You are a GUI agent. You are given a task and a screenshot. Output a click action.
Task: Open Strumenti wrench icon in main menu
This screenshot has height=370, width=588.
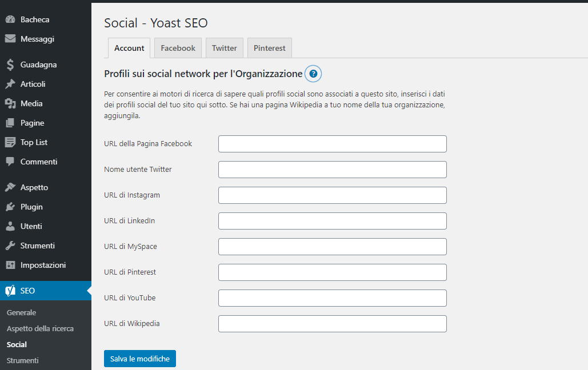10,246
